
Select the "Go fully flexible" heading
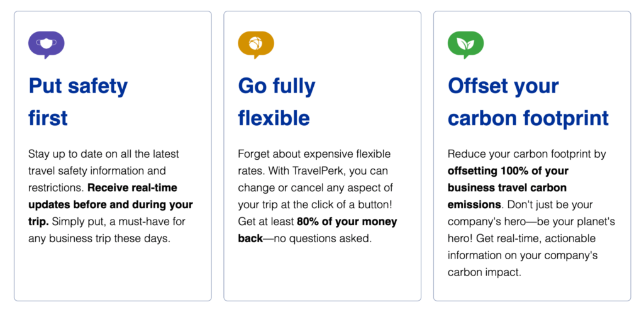pyautogui.click(x=277, y=103)
